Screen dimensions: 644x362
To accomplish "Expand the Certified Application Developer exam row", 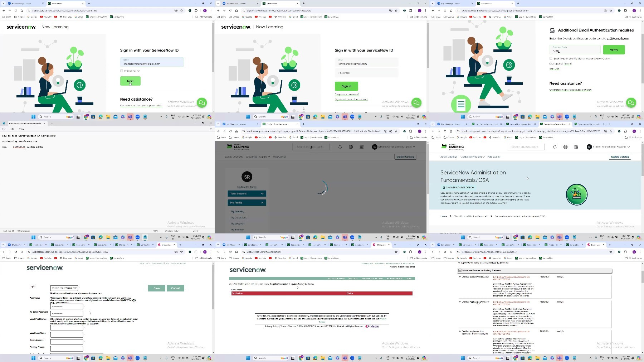I will (460, 302).
